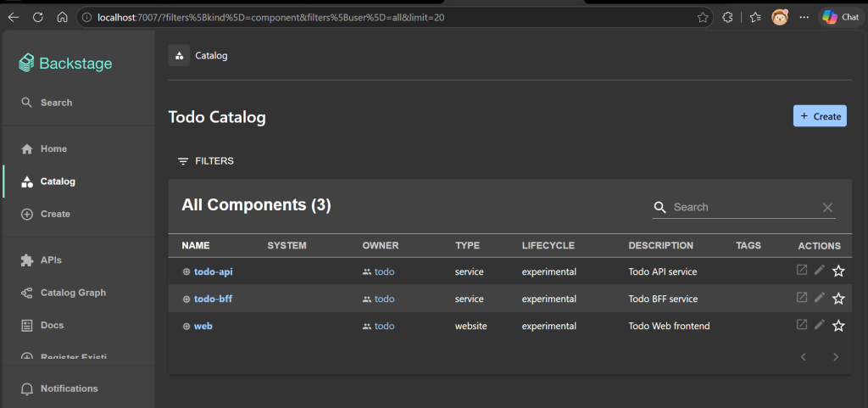868x408 pixels.
Task: Click 'Todo Web frontend' description text
Action: point(670,326)
